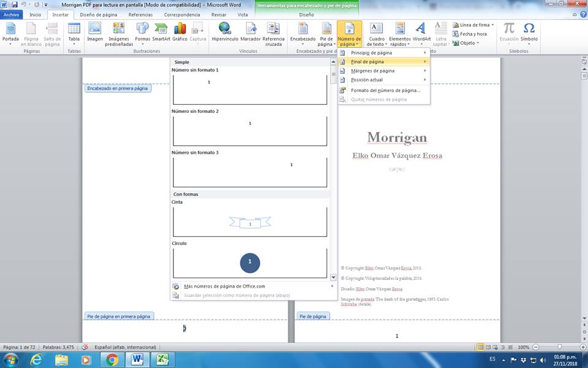Pick the Círculo page number style

point(250,262)
